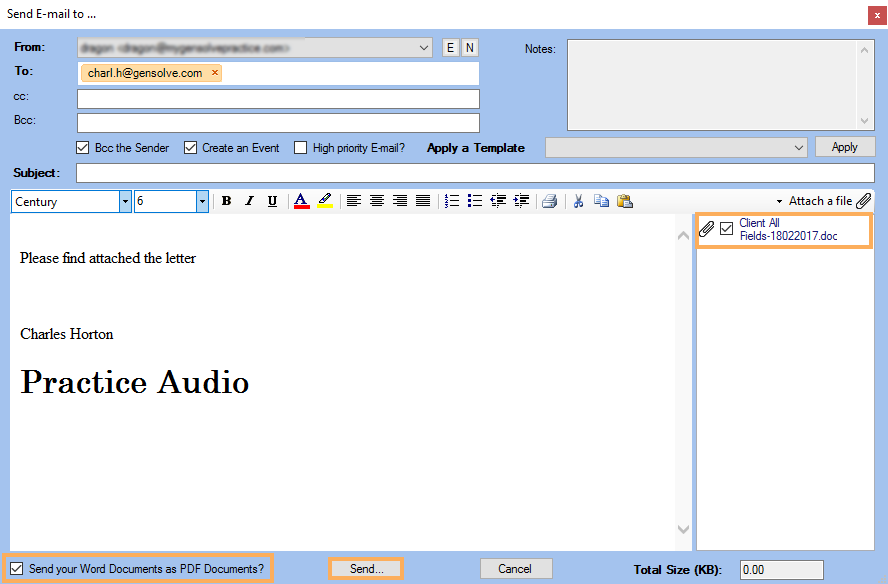Click the N button next to From

pyautogui.click(x=469, y=48)
